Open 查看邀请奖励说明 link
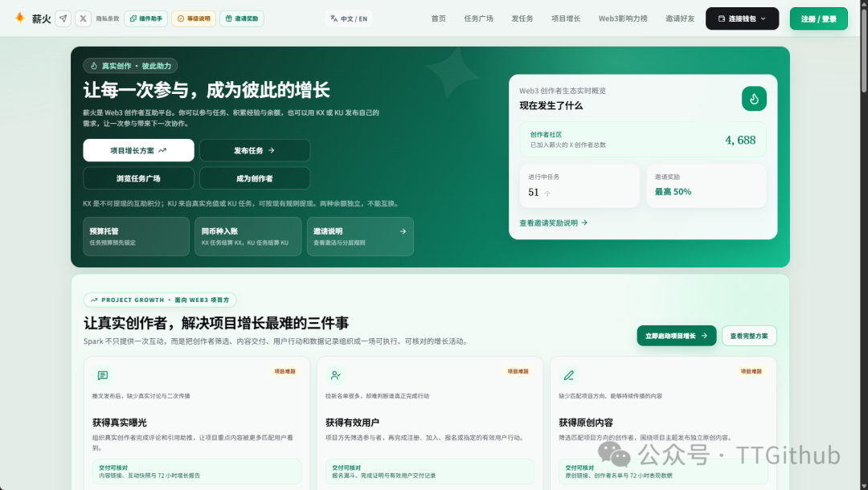The width and height of the screenshot is (868, 490). (x=554, y=223)
